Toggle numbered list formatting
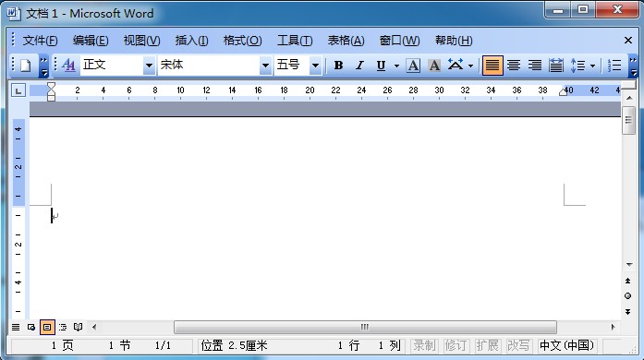 pyautogui.click(x=614, y=66)
